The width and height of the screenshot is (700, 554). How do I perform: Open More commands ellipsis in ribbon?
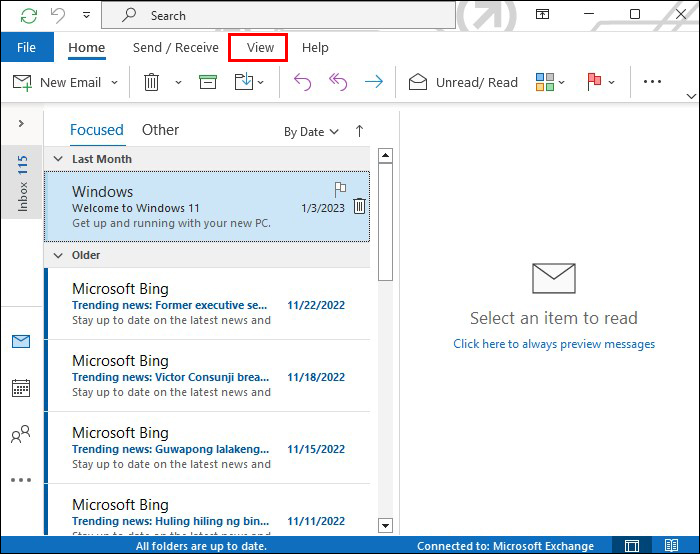point(652,82)
